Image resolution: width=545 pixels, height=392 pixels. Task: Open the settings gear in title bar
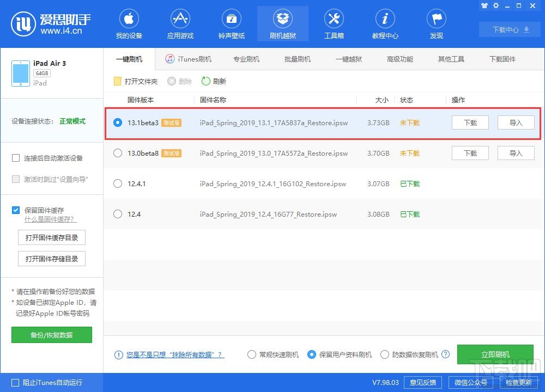point(496,6)
